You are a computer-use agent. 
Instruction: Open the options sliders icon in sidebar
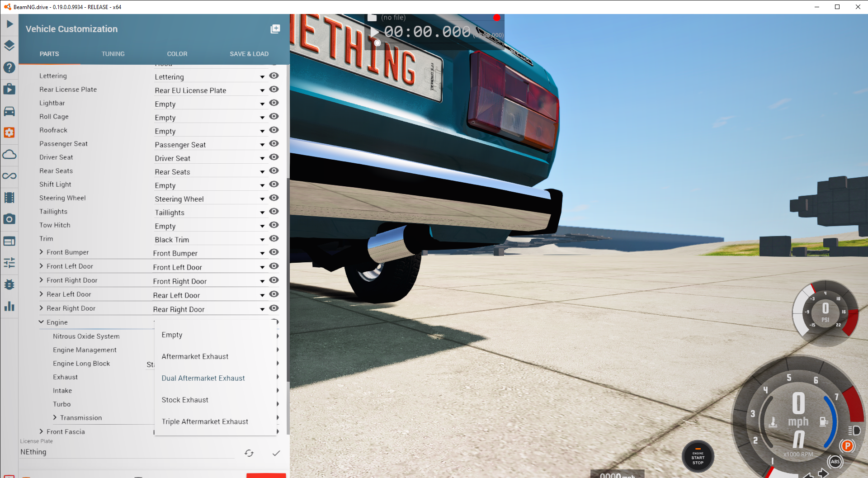click(9, 263)
